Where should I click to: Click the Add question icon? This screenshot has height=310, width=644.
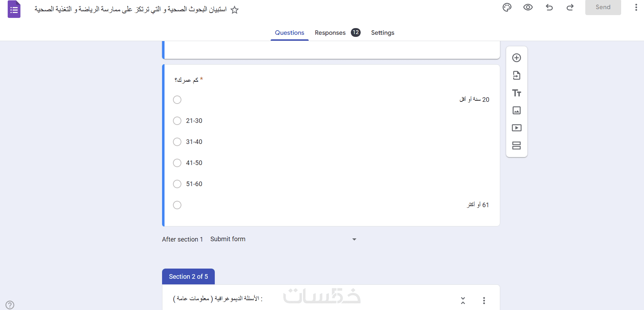[x=516, y=58]
